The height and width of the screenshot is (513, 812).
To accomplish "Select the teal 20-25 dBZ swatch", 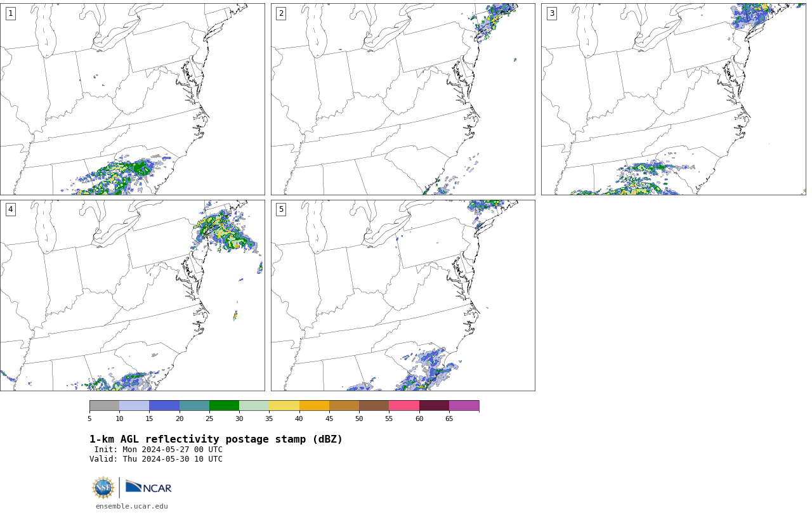I will (x=194, y=406).
